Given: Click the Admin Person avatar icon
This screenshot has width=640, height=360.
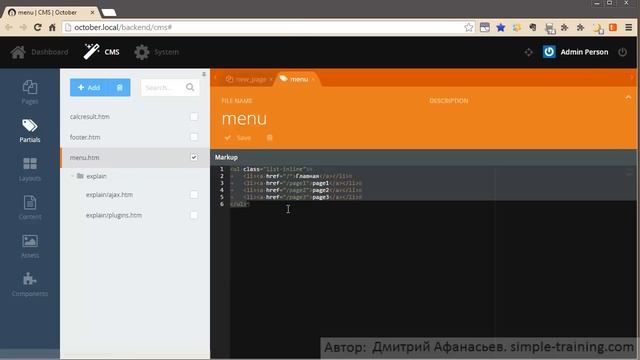Looking at the screenshot, I should [x=549, y=52].
